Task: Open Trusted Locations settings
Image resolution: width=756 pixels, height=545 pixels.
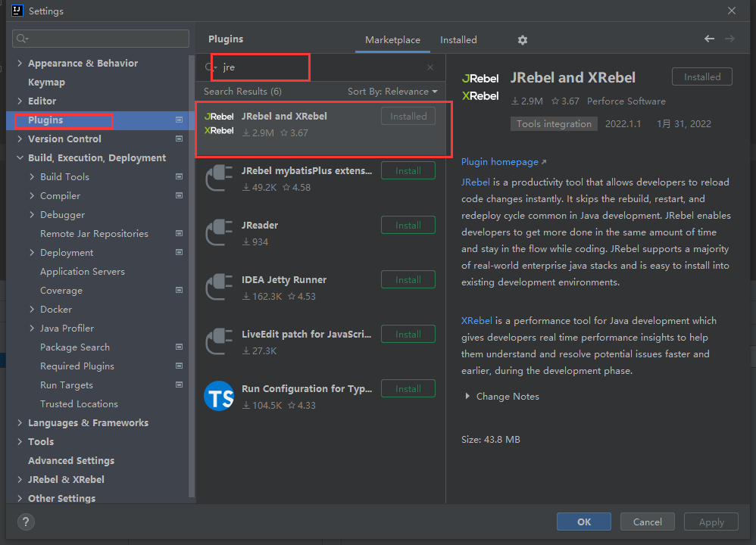Action: click(79, 403)
